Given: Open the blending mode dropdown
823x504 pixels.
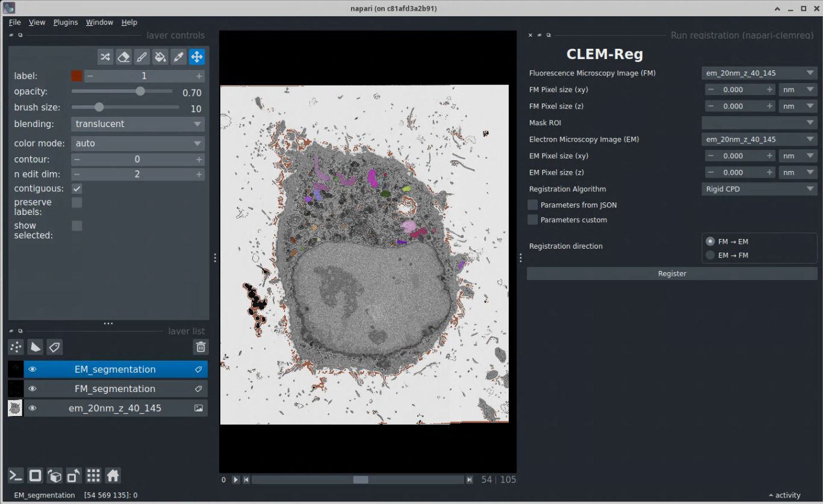Looking at the screenshot, I should pos(138,124).
